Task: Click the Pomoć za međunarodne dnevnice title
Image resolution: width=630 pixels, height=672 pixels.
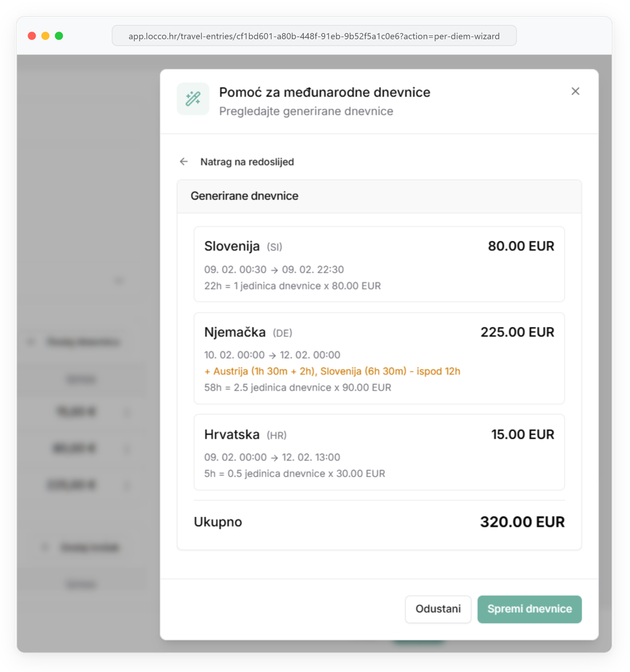Action: [x=325, y=92]
